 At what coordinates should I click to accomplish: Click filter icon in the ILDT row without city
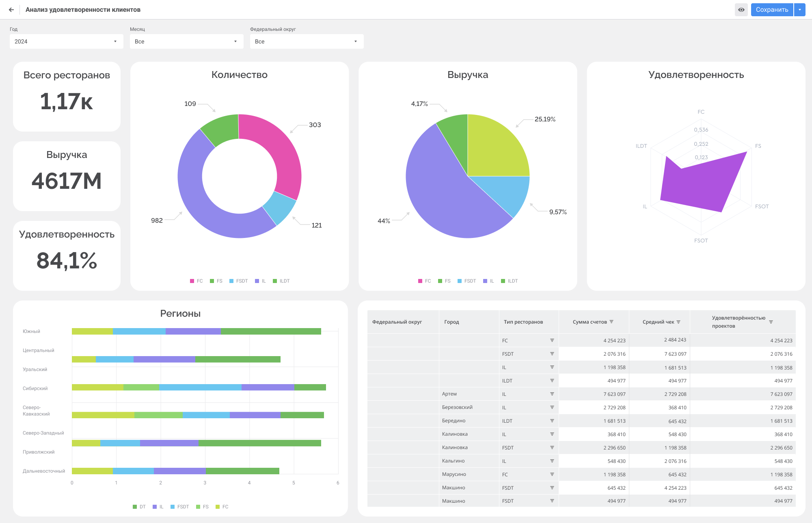click(552, 380)
